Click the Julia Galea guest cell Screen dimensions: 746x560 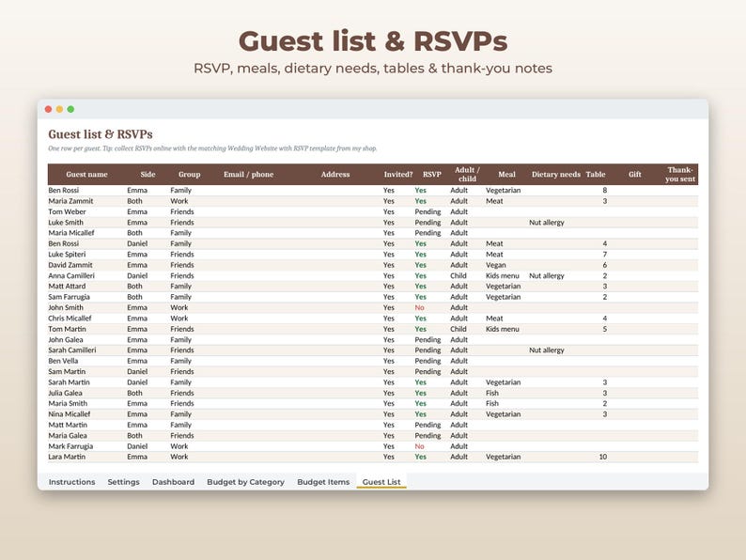tap(65, 393)
